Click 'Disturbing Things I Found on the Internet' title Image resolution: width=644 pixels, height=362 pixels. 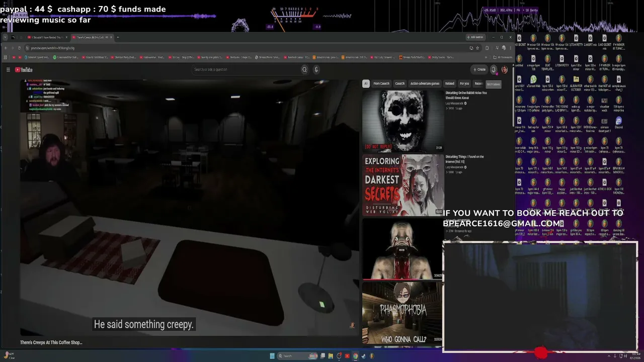coord(464,159)
